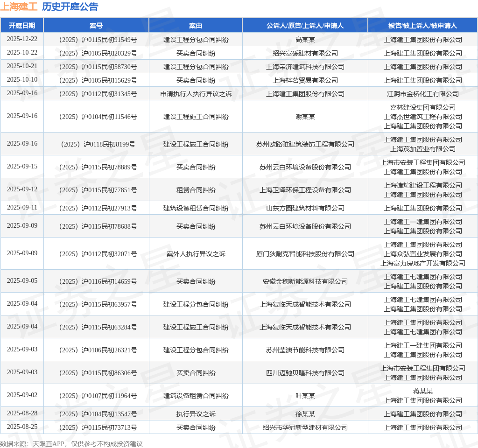Select case number (2025)沪0115民初86306号
The height and width of the screenshot is (448, 478).
point(96,373)
